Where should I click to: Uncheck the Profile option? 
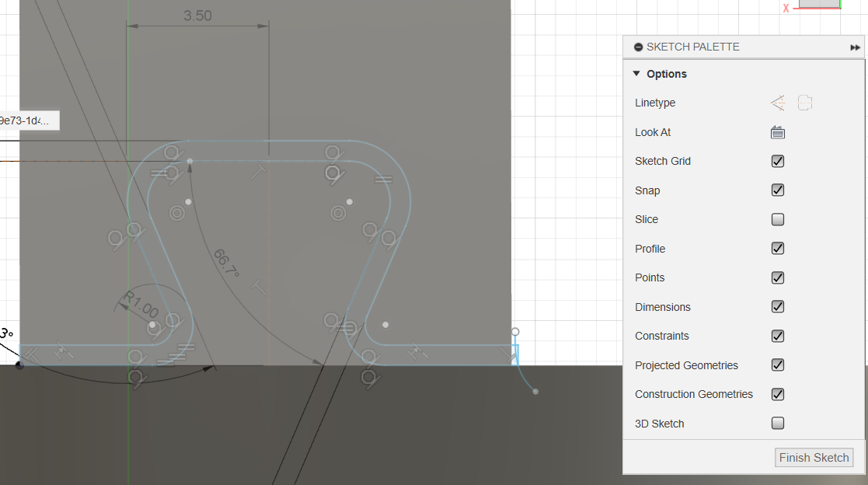click(778, 249)
